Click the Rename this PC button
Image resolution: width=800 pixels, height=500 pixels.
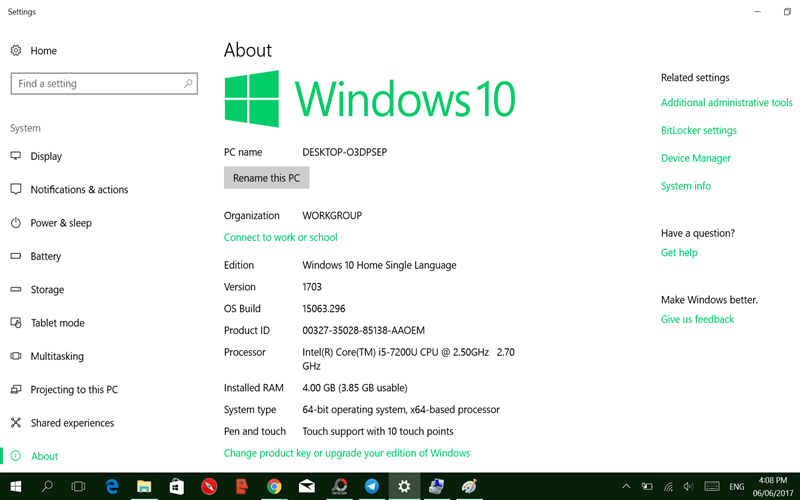(266, 178)
